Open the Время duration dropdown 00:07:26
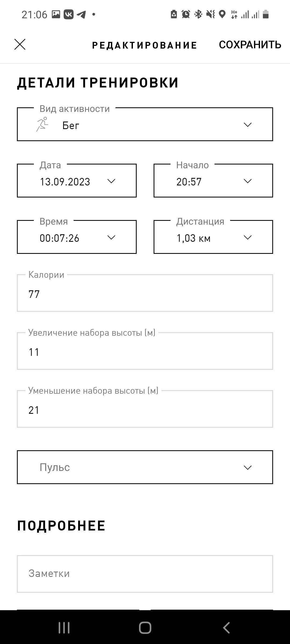This screenshot has height=644, width=290. 77,237
